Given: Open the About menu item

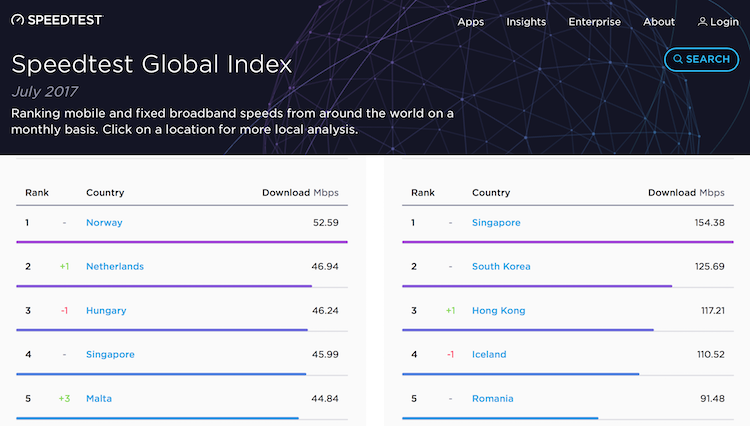Looking at the screenshot, I should [x=659, y=22].
